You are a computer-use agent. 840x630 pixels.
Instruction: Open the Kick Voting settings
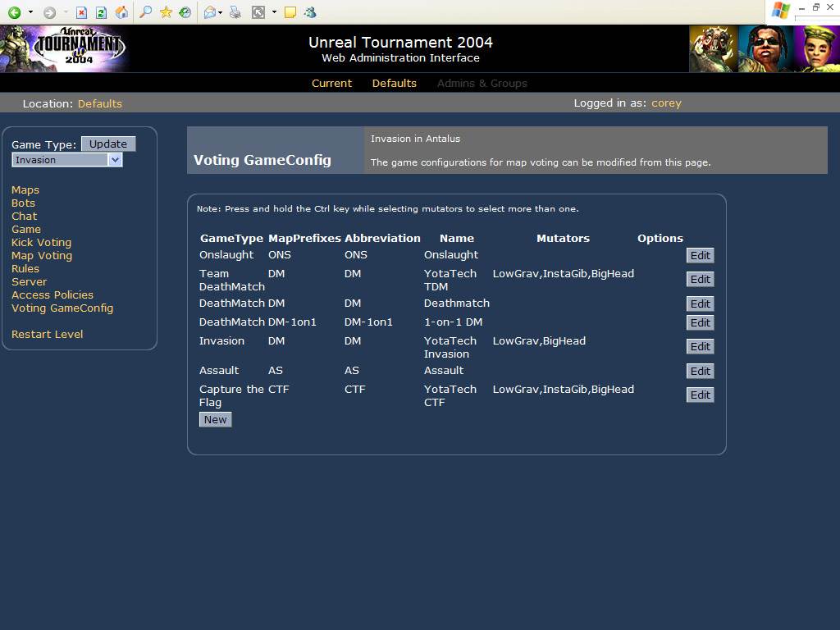pyautogui.click(x=41, y=243)
